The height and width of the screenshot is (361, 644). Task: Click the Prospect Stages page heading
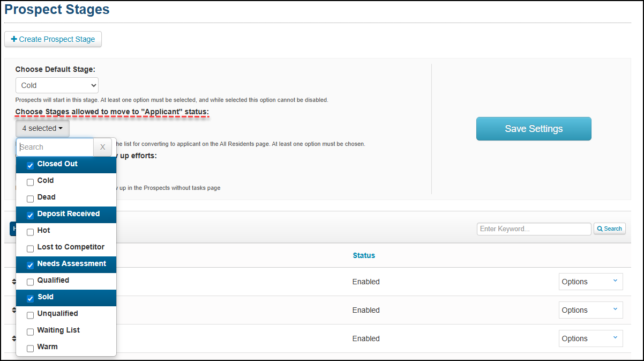tap(57, 9)
